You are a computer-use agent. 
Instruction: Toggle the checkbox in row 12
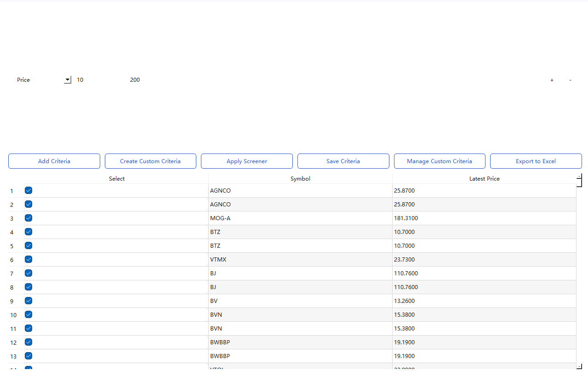coord(29,342)
